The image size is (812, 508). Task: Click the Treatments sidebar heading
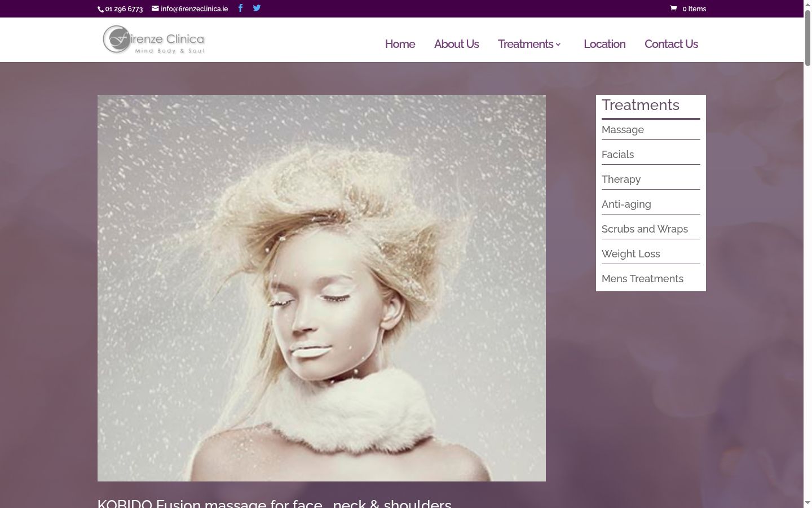(x=641, y=105)
